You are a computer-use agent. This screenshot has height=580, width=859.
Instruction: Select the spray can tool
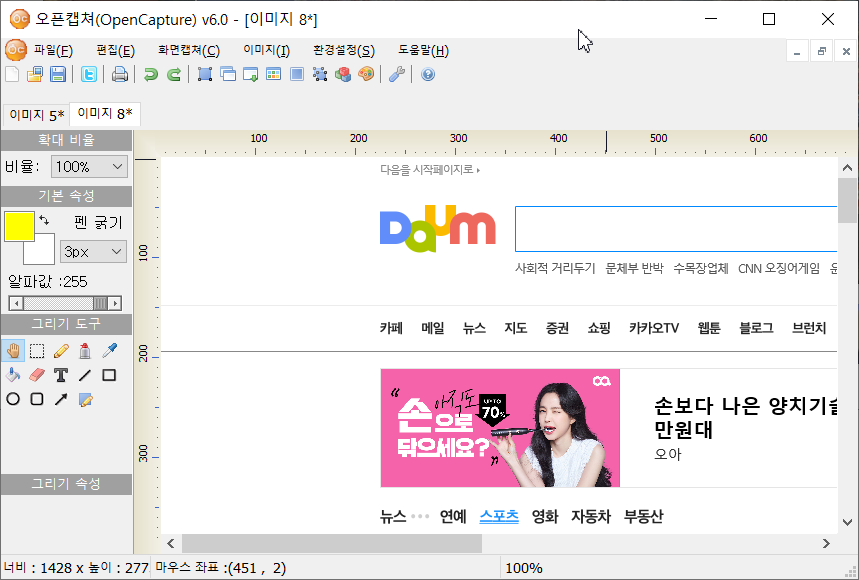(x=85, y=351)
